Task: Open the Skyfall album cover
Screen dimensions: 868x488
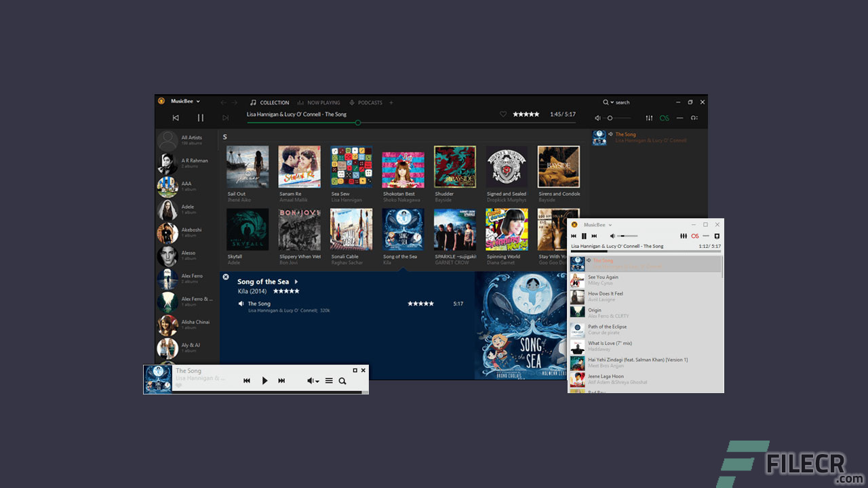Action: click(x=248, y=230)
